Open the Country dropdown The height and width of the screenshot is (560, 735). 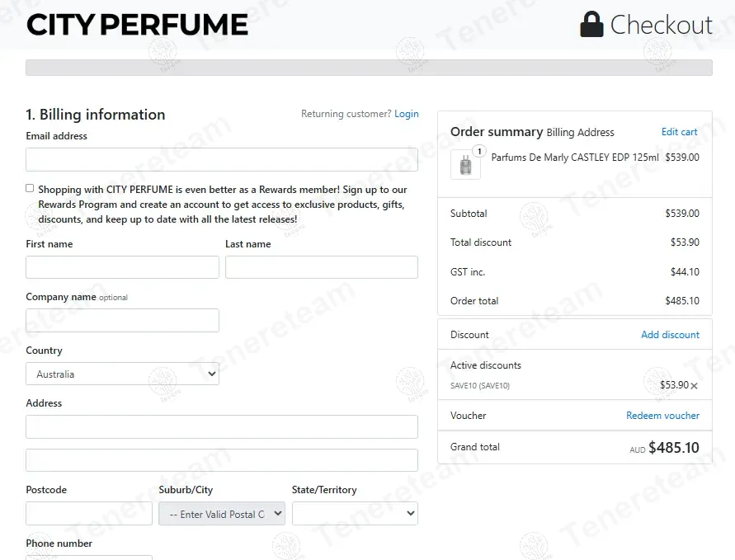(x=122, y=374)
